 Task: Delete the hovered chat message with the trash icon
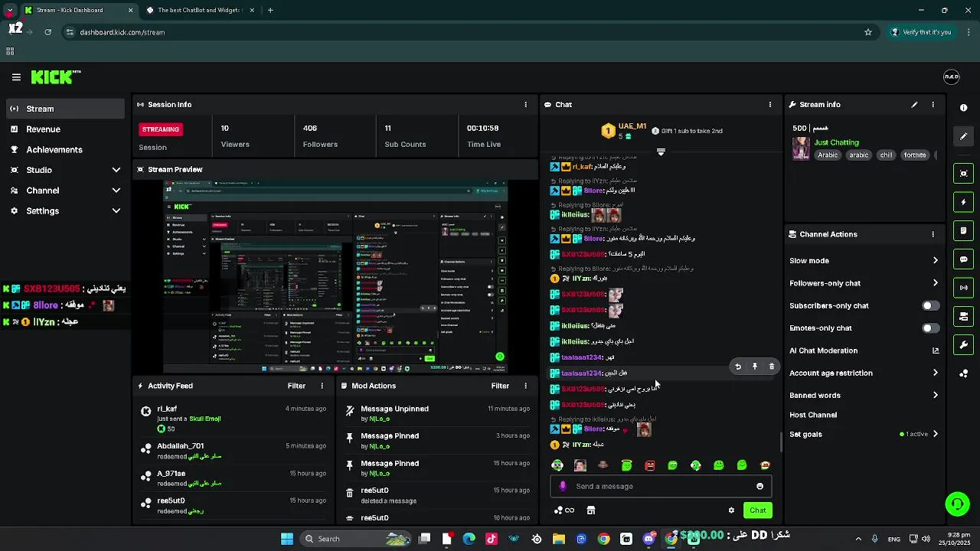tap(771, 367)
